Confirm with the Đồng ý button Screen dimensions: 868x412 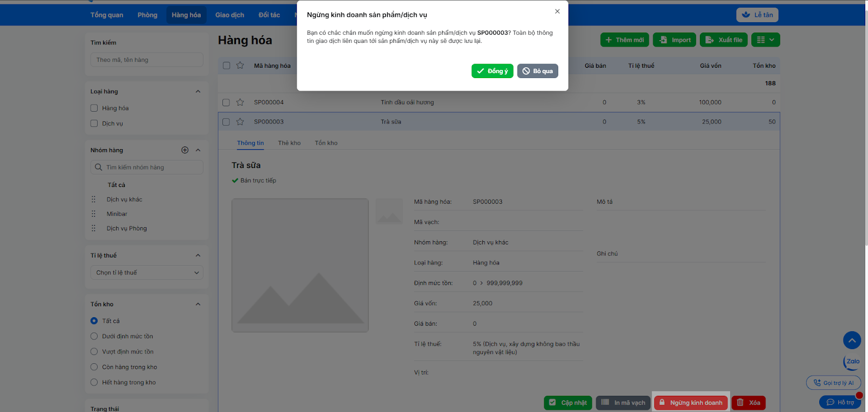click(493, 71)
